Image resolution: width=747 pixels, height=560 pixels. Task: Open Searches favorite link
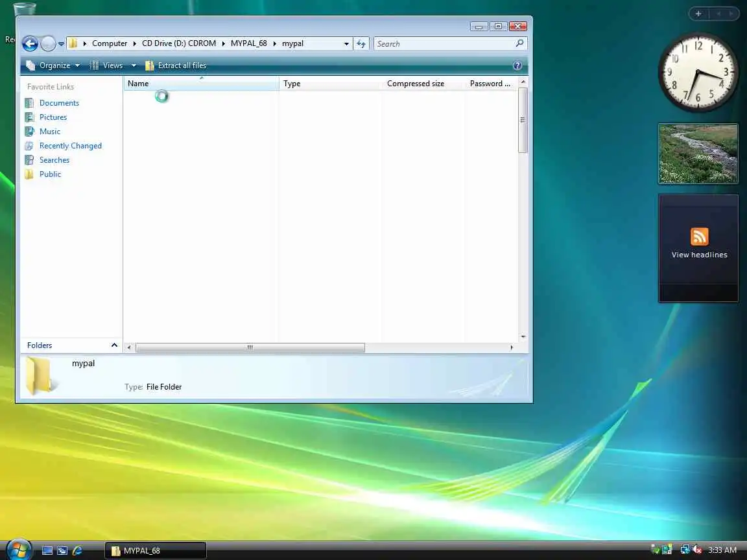54,160
